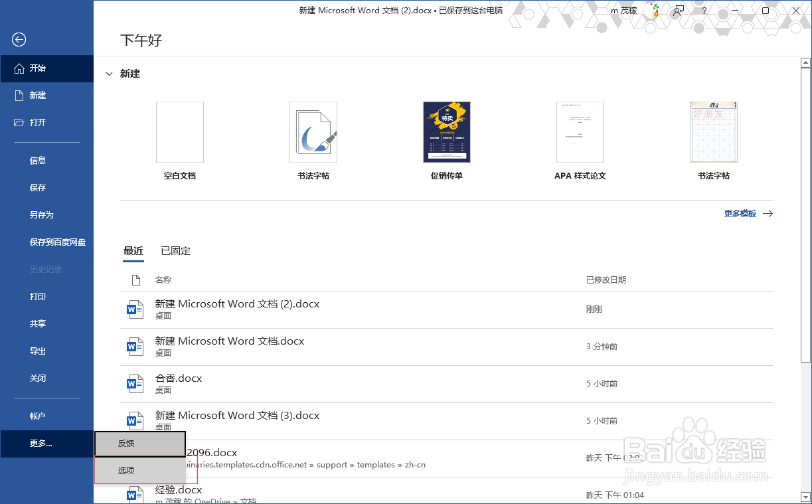Open the 更多模板 link

pos(740,214)
